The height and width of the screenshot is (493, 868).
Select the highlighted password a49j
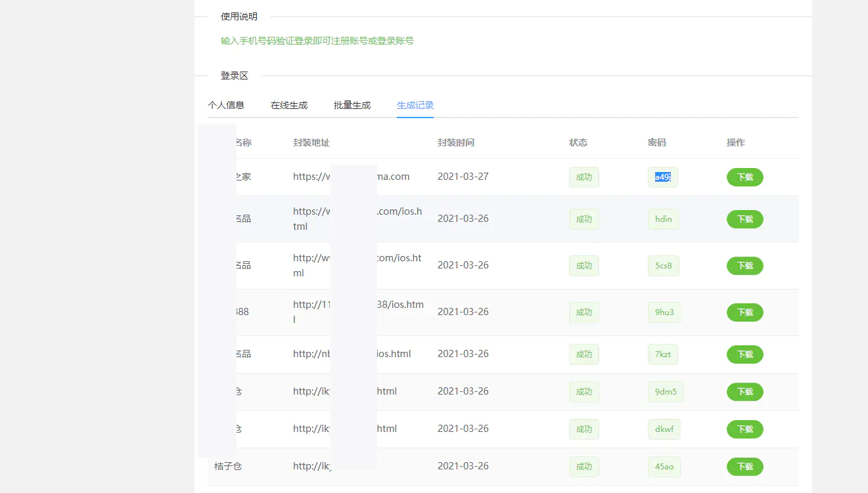(x=662, y=177)
